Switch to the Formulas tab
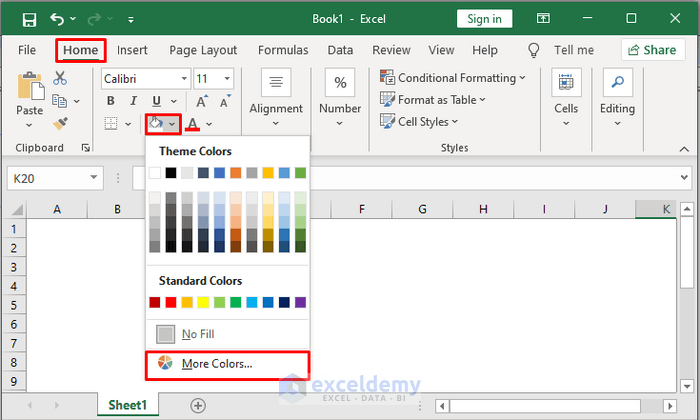 pyautogui.click(x=283, y=50)
